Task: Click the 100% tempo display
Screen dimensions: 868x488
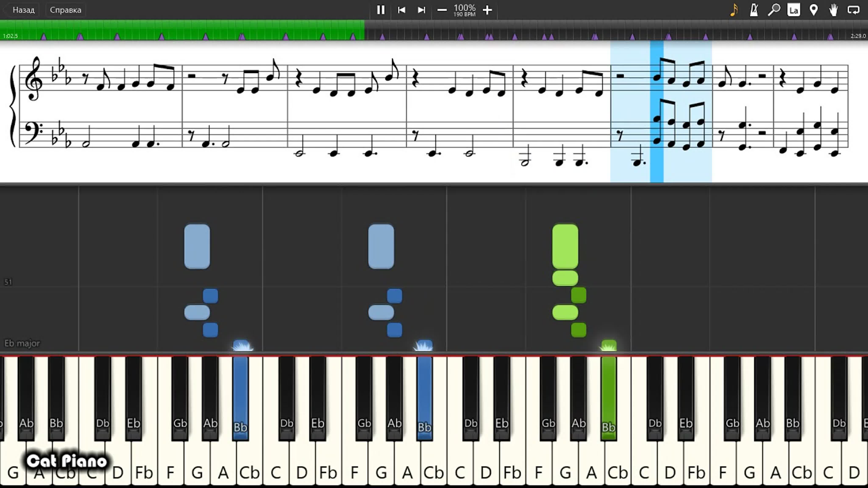Action: tap(464, 10)
